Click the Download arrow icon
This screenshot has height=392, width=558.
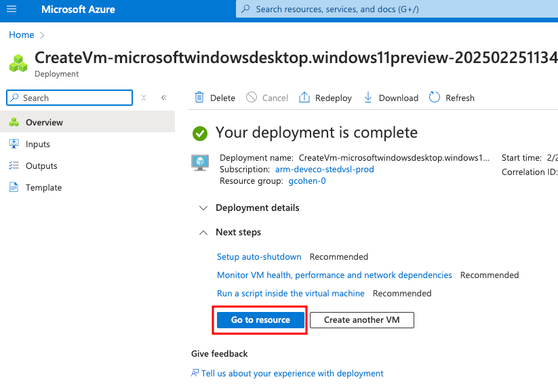pyautogui.click(x=368, y=97)
